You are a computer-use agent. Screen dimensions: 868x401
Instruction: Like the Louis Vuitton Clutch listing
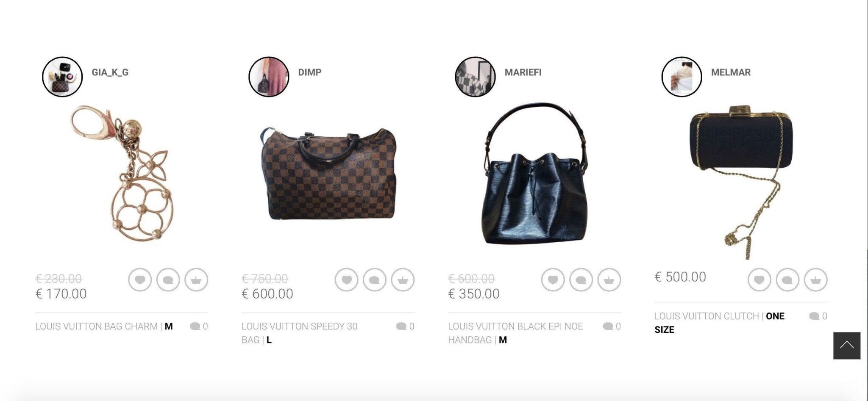tap(759, 280)
